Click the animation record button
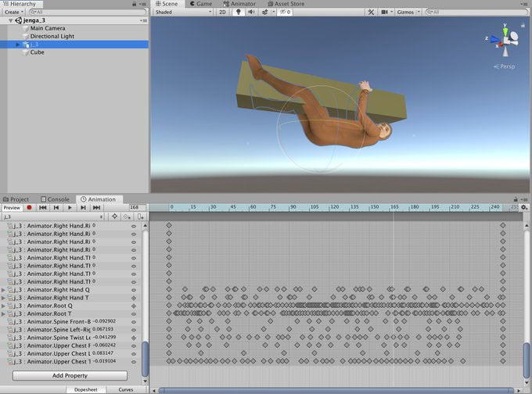 pos(29,208)
